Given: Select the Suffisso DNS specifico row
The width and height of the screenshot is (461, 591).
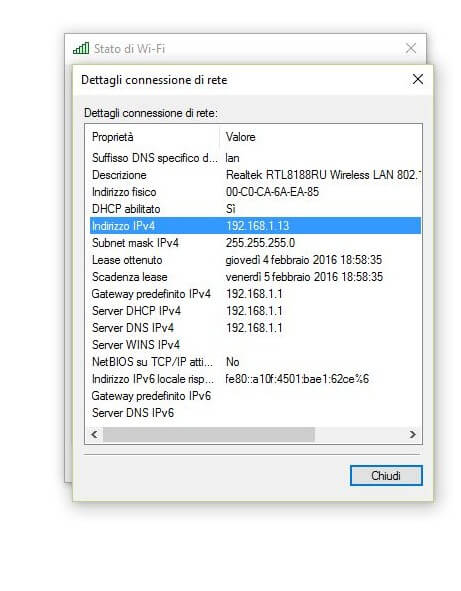Looking at the screenshot, I should click(x=255, y=158).
